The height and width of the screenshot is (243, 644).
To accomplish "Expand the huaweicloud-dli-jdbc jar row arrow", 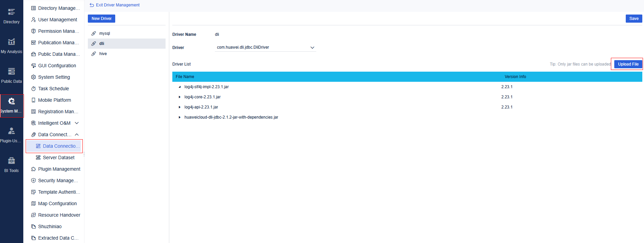I will [179, 117].
